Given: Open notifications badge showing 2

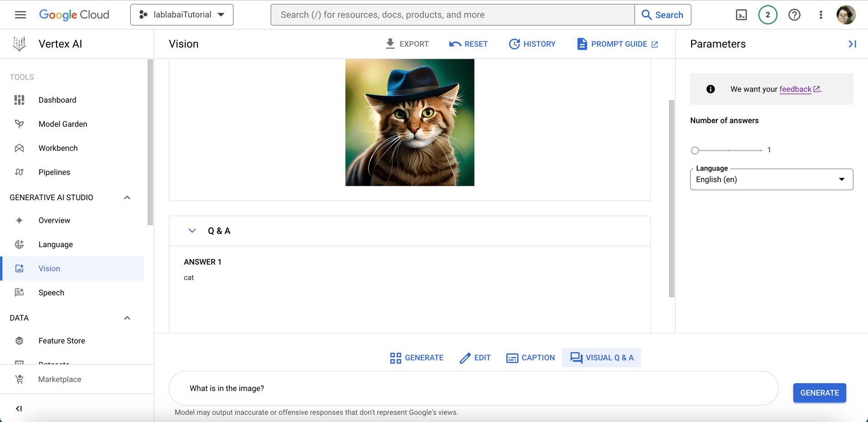Looking at the screenshot, I should pos(768,15).
